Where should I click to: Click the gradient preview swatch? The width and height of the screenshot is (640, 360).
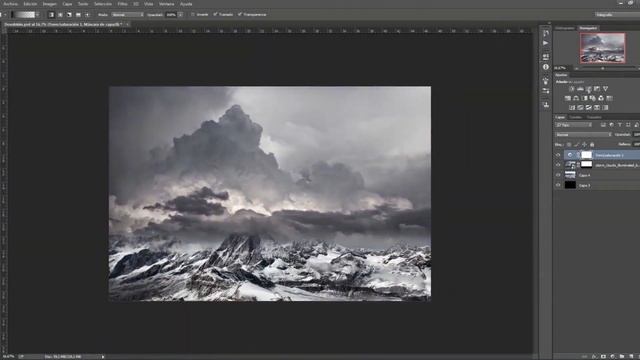point(23,15)
